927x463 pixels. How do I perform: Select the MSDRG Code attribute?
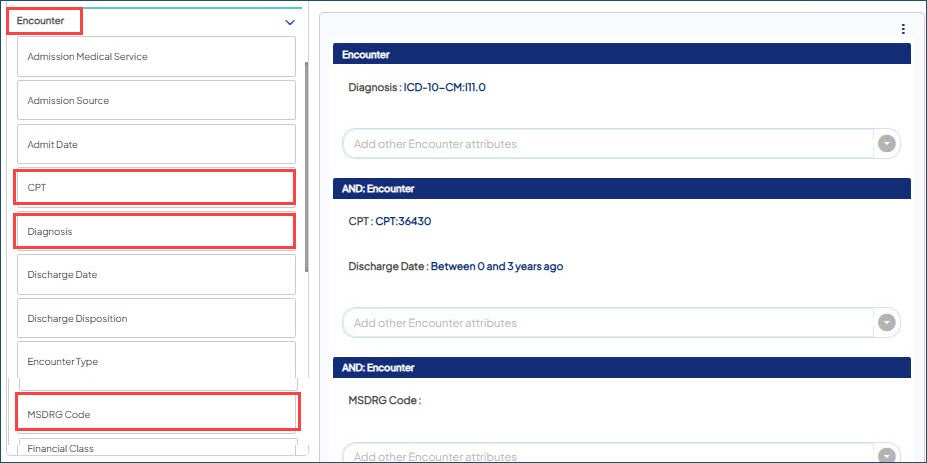coord(156,414)
